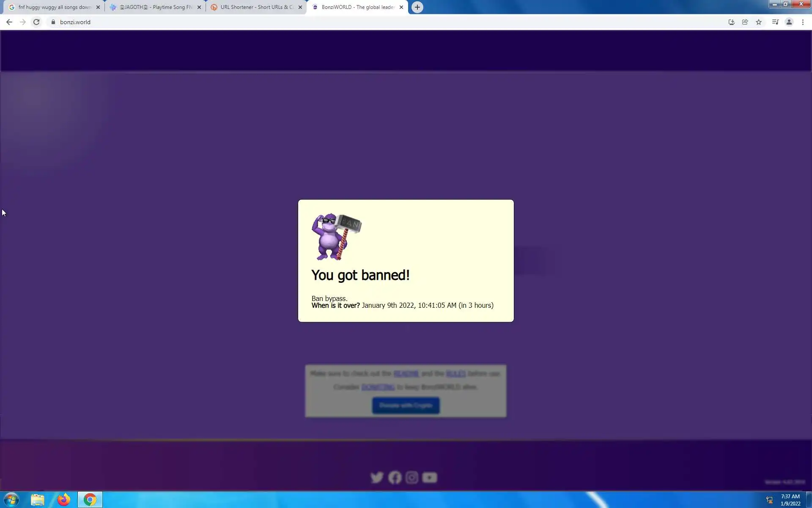
Task: Click the Twitter icon in footer
Action: 377,478
